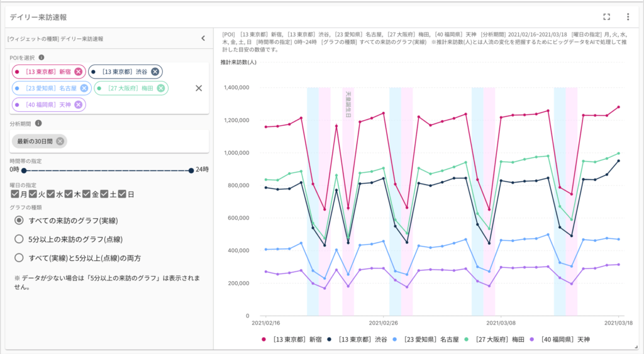Remove 渋谷 chip from POI selection
Image resolution: width=644 pixels, height=354 pixels.
pos(155,72)
